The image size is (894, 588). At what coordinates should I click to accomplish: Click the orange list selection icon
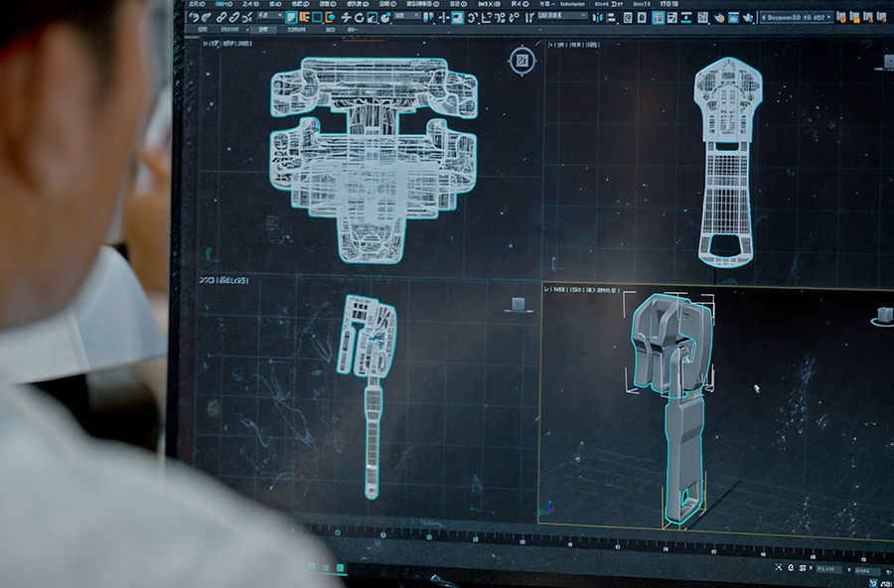click(x=304, y=17)
